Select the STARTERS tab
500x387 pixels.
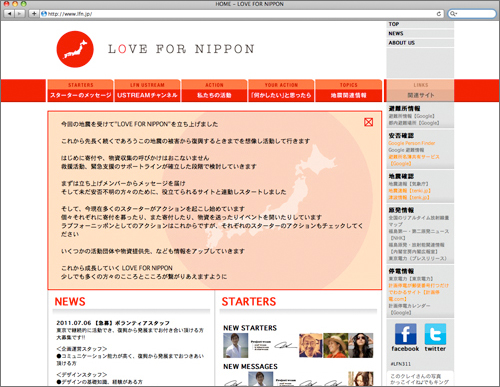pos(81,91)
